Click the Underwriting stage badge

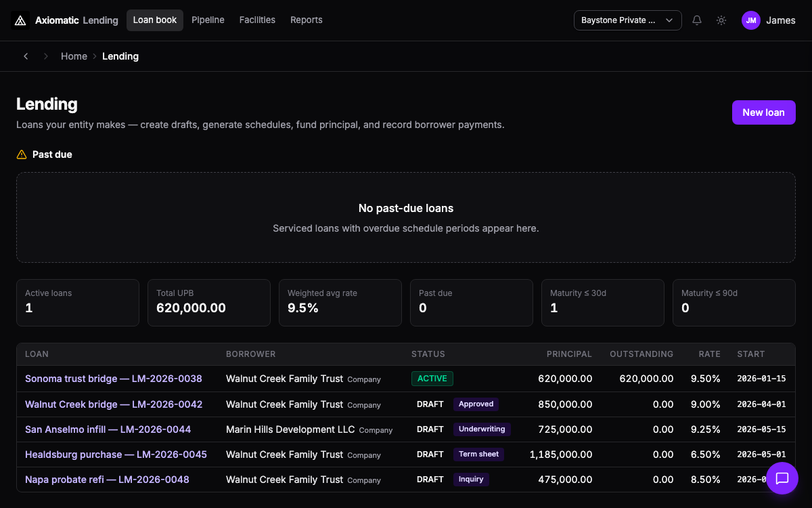pos(482,429)
